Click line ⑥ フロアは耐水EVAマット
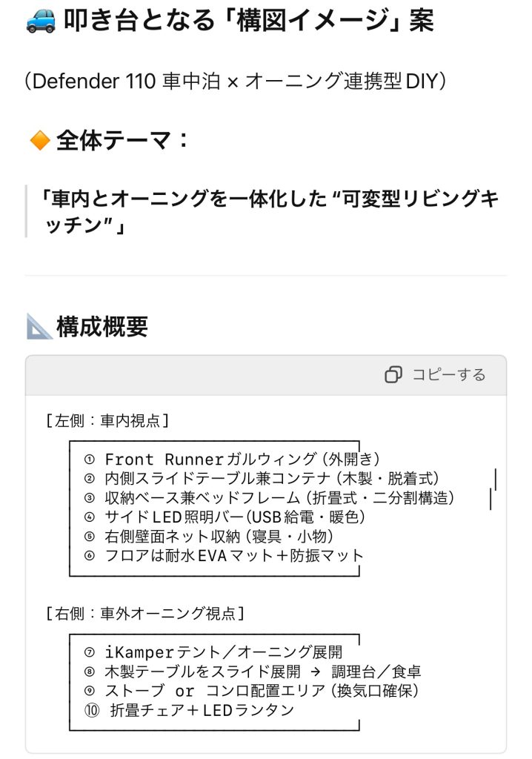532x759 pixels. [x=234, y=555]
